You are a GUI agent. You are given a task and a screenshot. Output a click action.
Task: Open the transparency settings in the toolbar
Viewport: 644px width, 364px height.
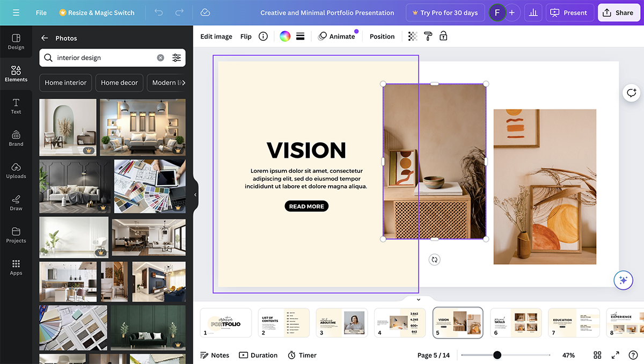tap(412, 36)
